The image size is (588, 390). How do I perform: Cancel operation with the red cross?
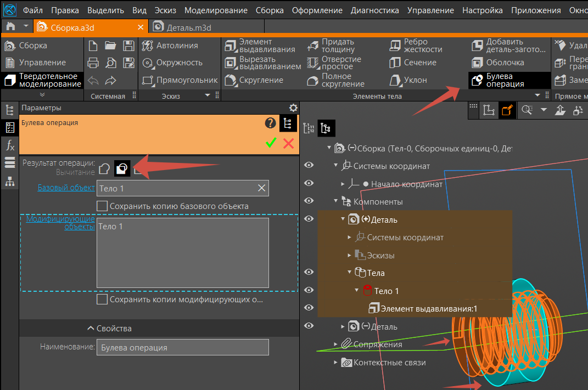click(x=288, y=143)
